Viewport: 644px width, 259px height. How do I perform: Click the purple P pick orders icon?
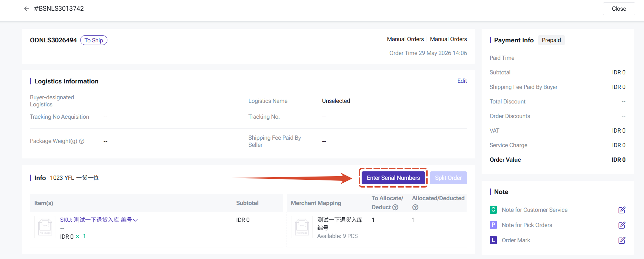(493, 225)
